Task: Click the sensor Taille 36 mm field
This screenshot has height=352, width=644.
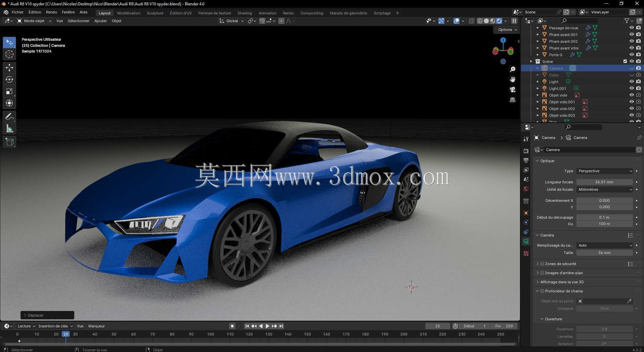Action: (604, 253)
